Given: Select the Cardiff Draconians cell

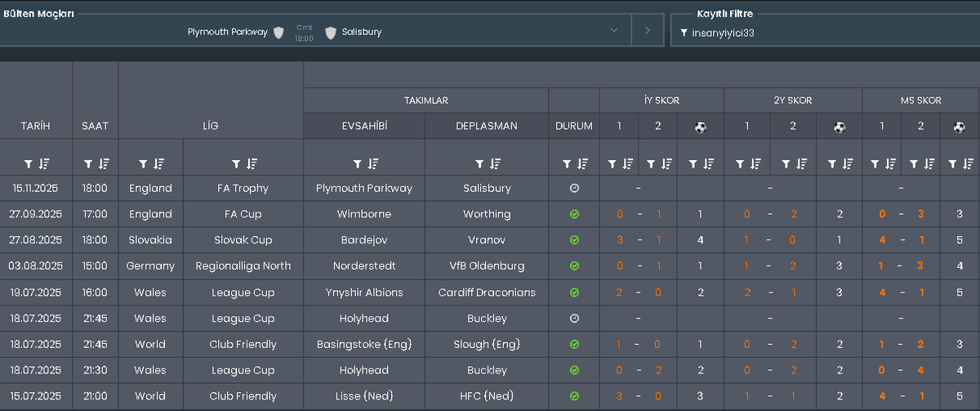Looking at the screenshot, I should click(487, 292).
